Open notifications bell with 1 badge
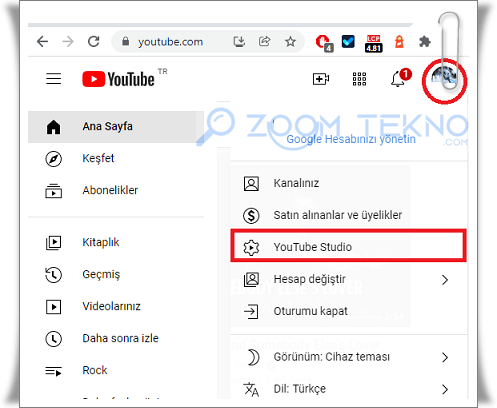This screenshot has height=408, width=497. pos(400,78)
